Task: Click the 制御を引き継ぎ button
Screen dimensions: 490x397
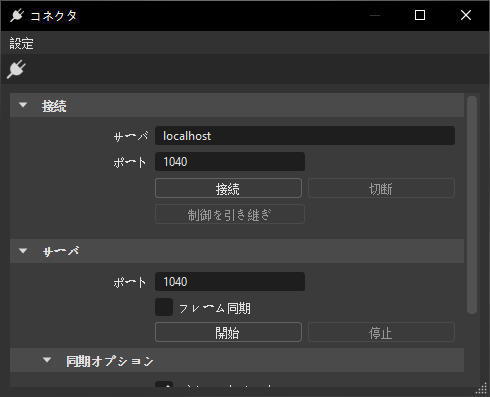Action: tap(230, 214)
